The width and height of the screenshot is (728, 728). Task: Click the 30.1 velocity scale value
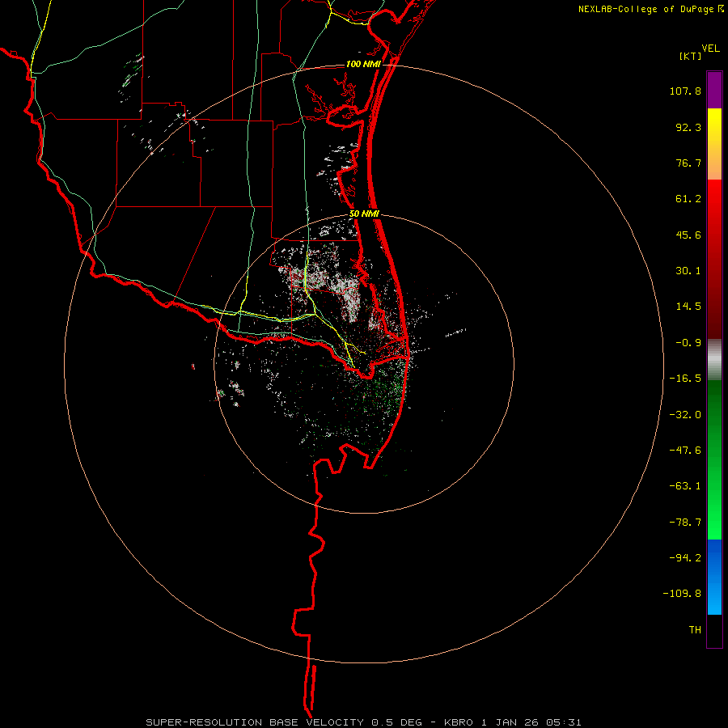688,271
